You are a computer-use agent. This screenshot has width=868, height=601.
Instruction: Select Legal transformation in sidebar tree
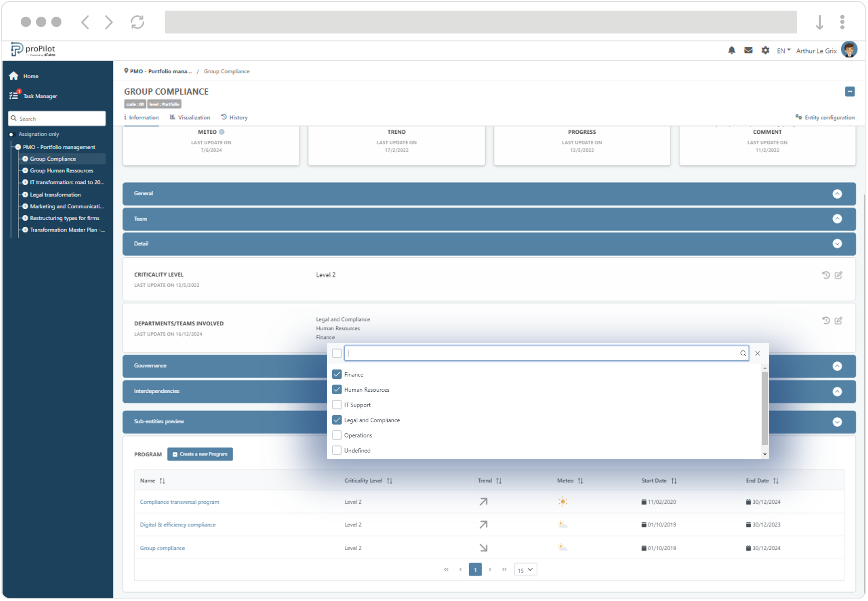[55, 195]
